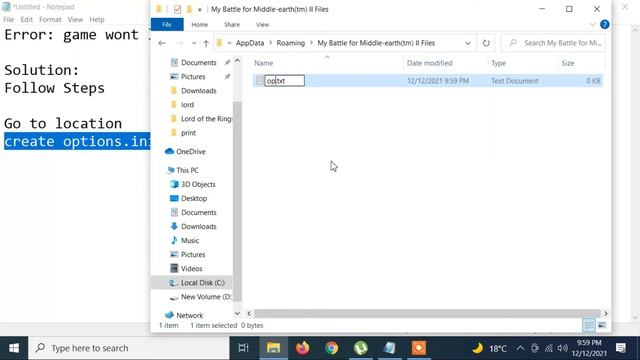Open uTorrent from the taskbar

click(x=361, y=348)
